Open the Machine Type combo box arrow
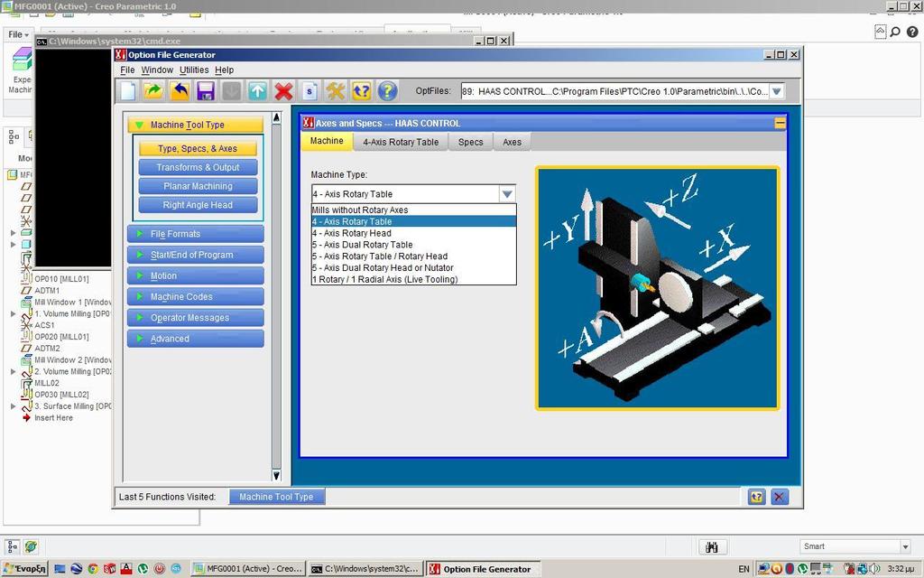The height and width of the screenshot is (578, 924). click(507, 194)
